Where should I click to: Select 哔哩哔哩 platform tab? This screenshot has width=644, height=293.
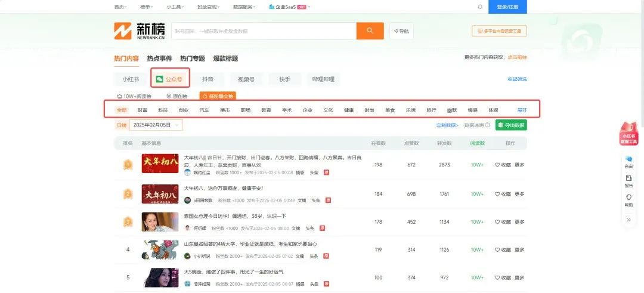tap(323, 79)
